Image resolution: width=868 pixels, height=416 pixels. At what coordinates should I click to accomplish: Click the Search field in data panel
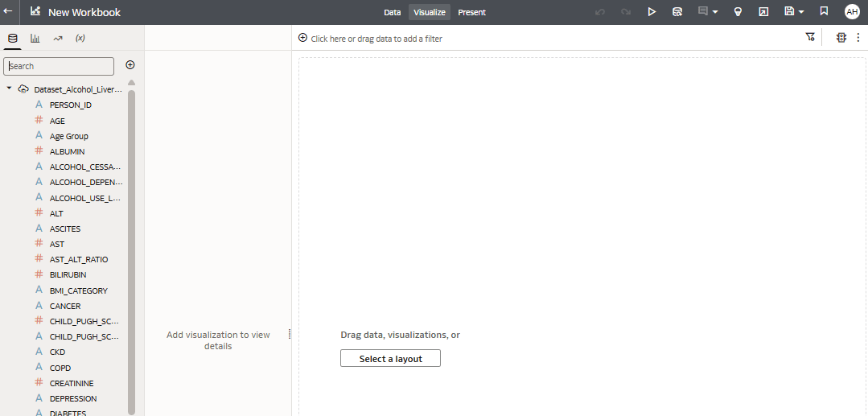click(59, 66)
